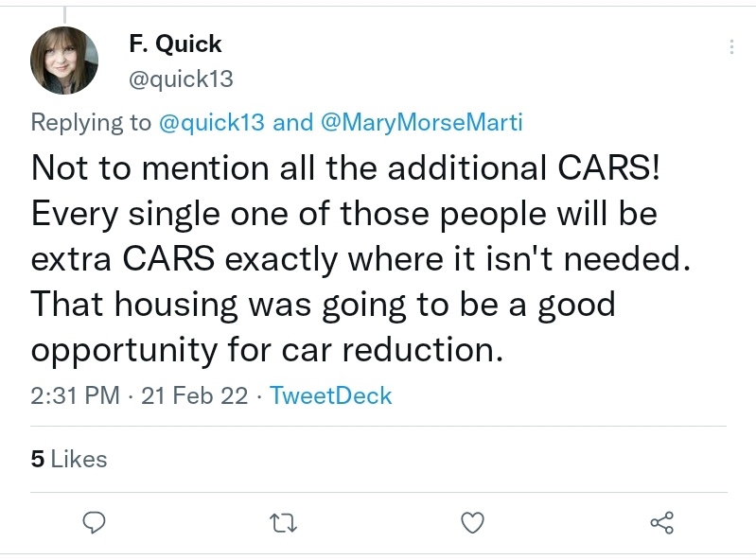Open the F. Quick display name
Screen dimensions: 756x560
[x=175, y=44]
